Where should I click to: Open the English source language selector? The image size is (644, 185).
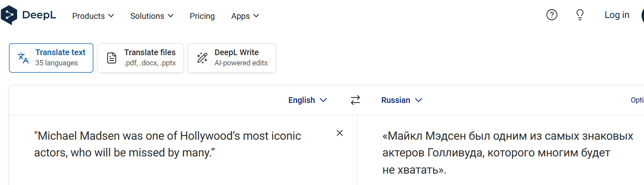pos(307,100)
